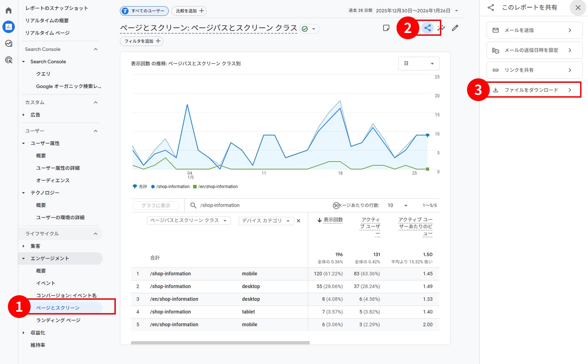
Task: Select Landing Page in sidebar menu
Action: coord(58,320)
